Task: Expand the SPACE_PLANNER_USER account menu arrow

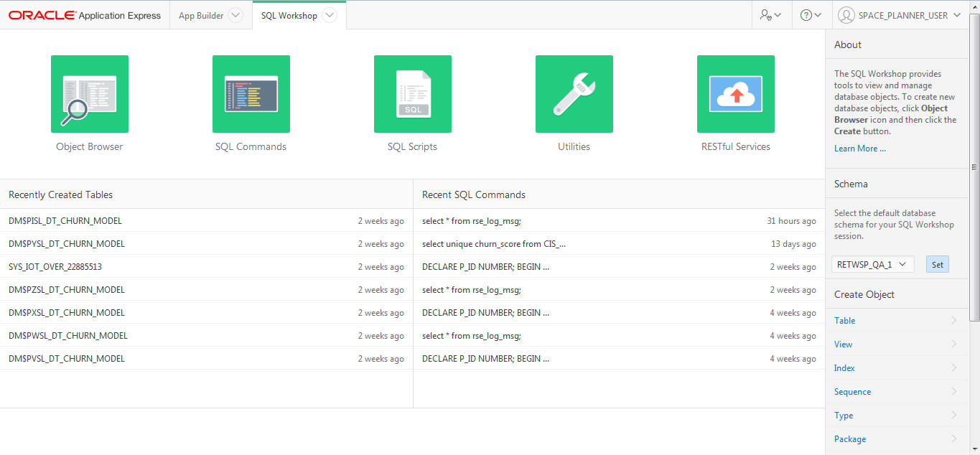Action: point(956,15)
